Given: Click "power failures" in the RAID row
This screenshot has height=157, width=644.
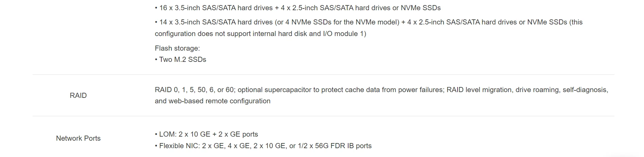Looking at the screenshot, I should click(x=421, y=90).
